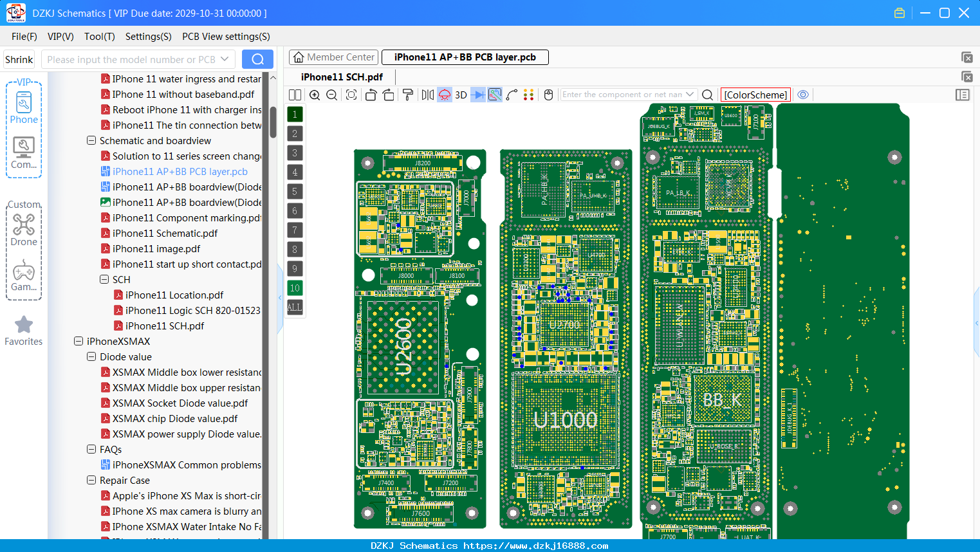Collapse the iPhoneXSMAX tree node
Screen dimensions: 980x552
79,341
